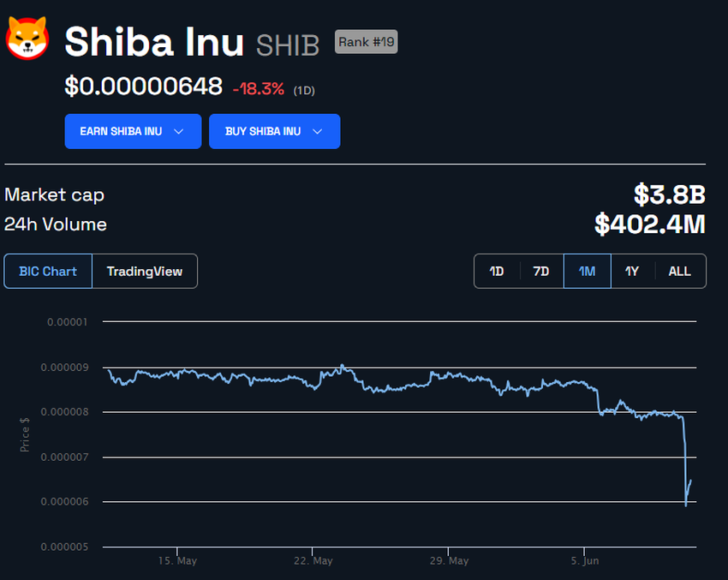This screenshot has width=728, height=580.
Task: Click the Shiba Inu coin logo
Action: (27, 39)
